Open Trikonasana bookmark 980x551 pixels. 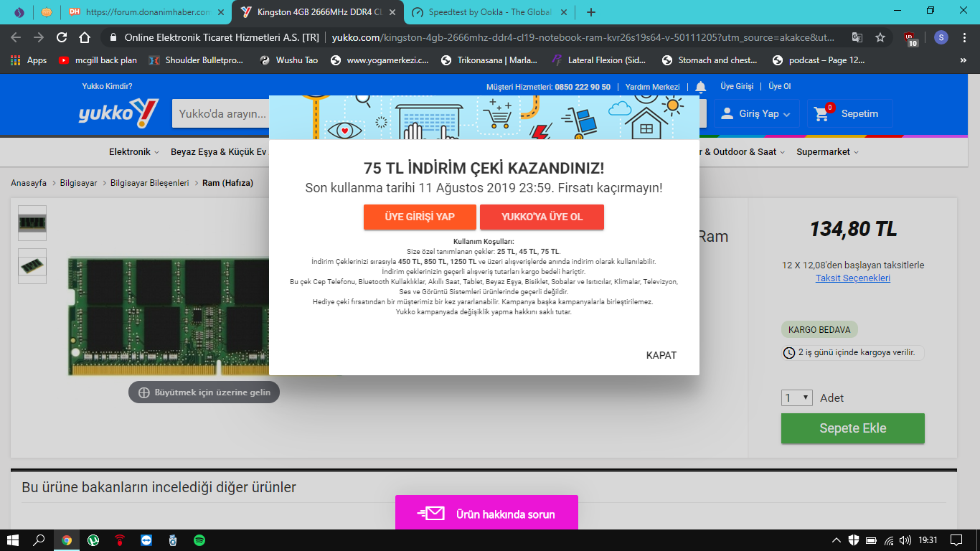point(489,60)
